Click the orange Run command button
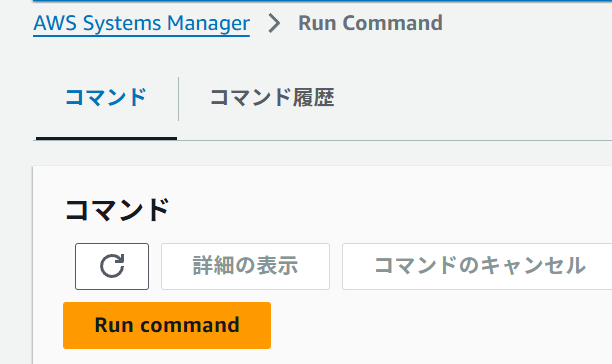 coord(167,325)
